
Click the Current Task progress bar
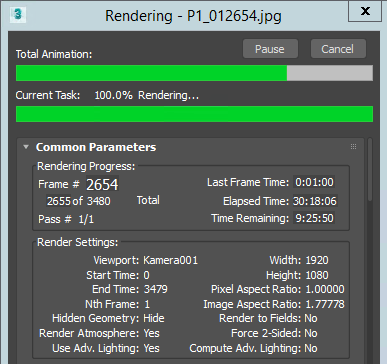click(x=194, y=114)
